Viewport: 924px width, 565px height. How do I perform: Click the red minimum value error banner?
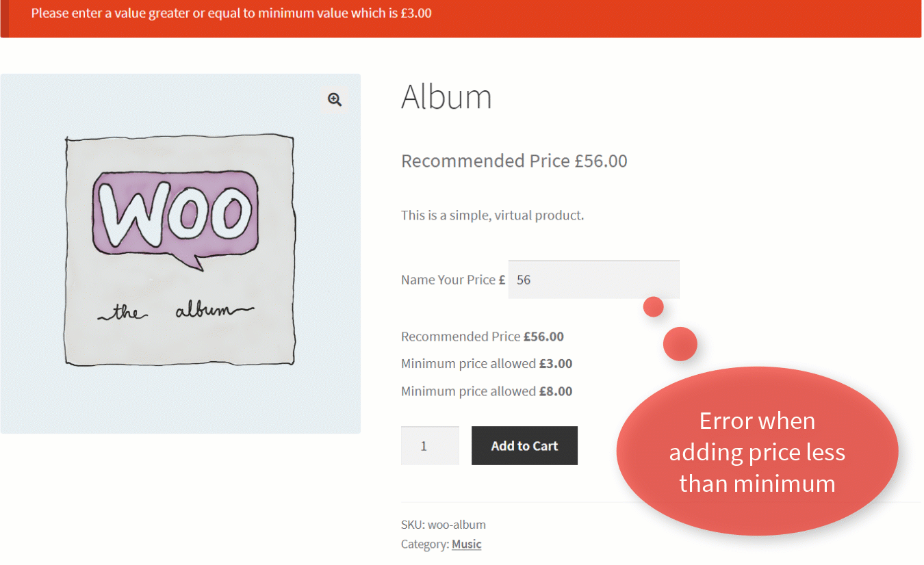tap(461, 18)
